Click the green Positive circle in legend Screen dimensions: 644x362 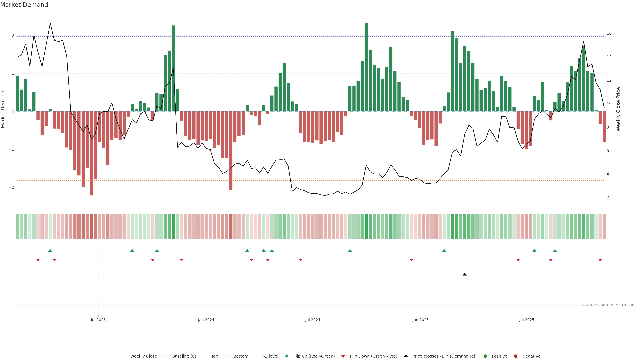485,356
